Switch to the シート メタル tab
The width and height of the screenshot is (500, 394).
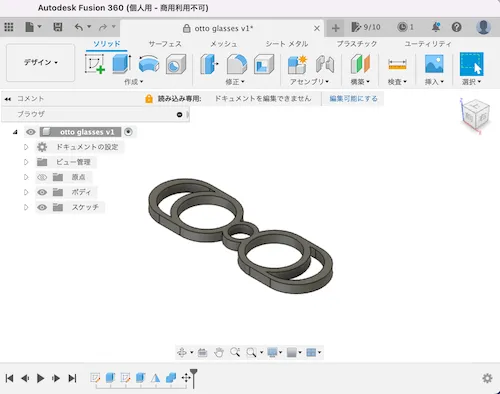287,44
